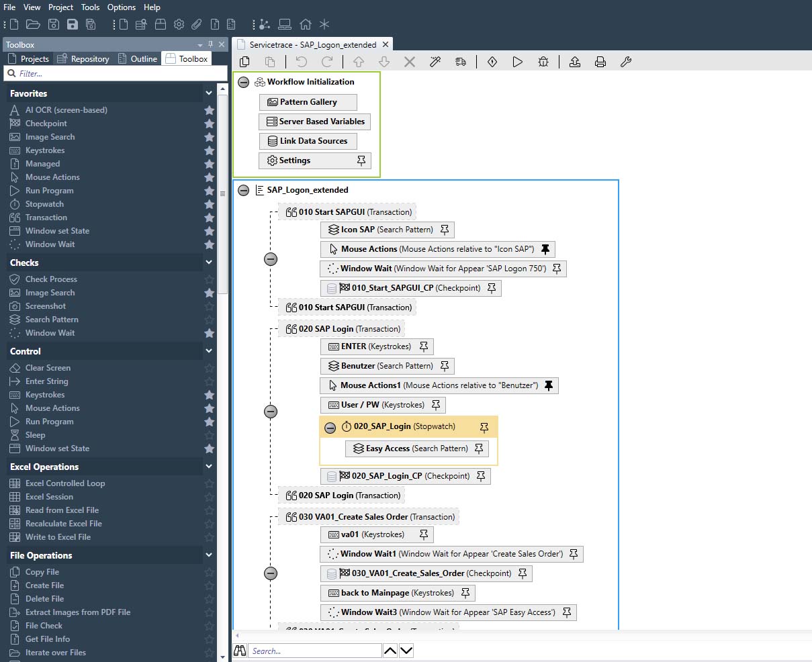Click the Debug bug icon in the toolbar

pos(543,62)
